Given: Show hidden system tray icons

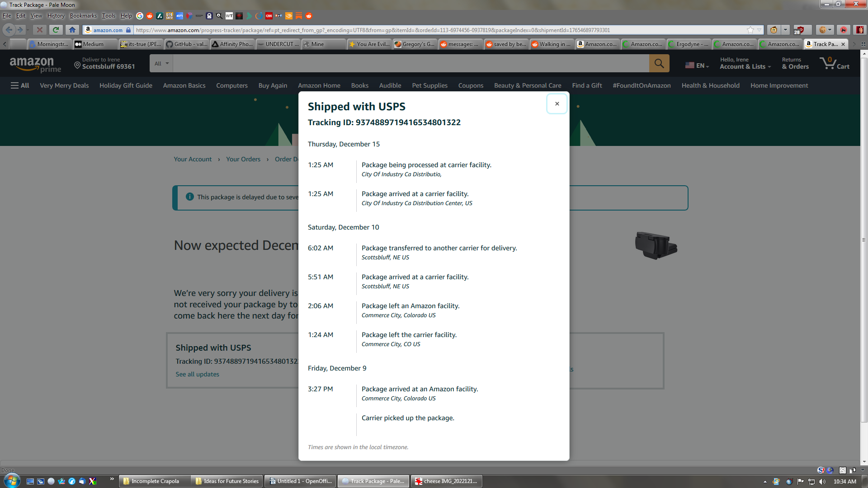Looking at the screenshot, I should coord(765,482).
